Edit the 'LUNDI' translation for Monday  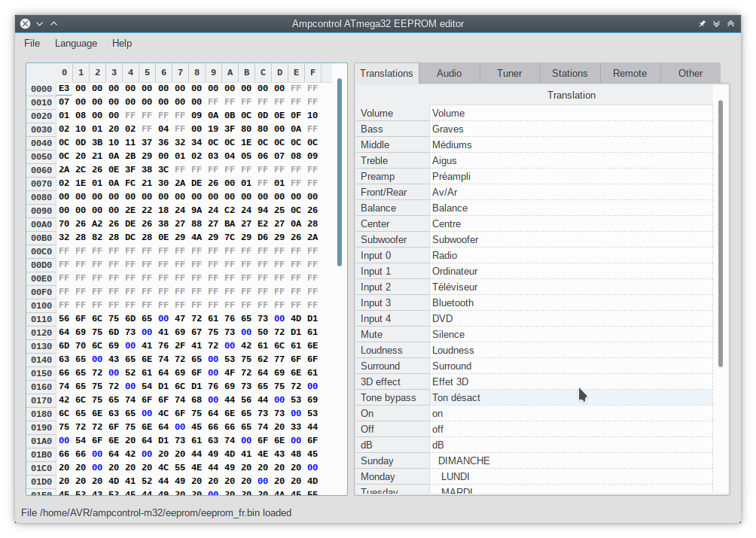point(571,477)
